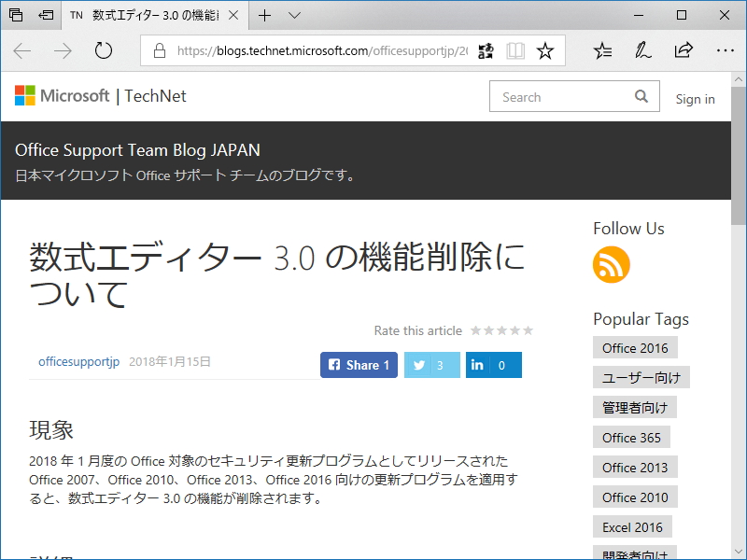The height and width of the screenshot is (560, 747).
Task: Click the Microsoft logo
Action: coord(62,96)
